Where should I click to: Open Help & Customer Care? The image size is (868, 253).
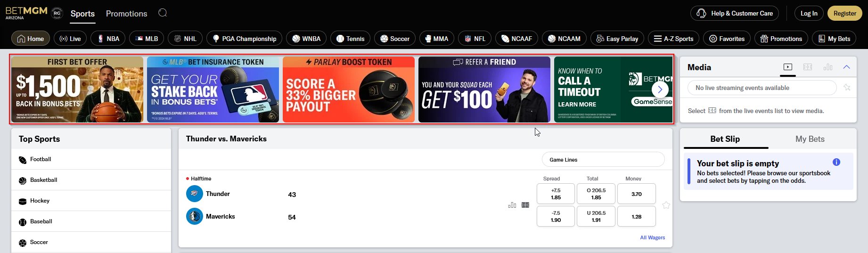pyautogui.click(x=735, y=13)
